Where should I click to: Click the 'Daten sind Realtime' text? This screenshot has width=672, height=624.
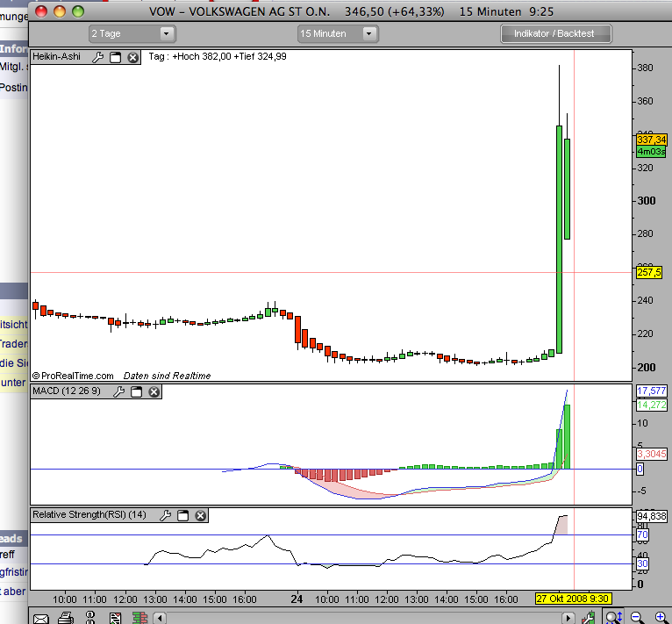168,376
